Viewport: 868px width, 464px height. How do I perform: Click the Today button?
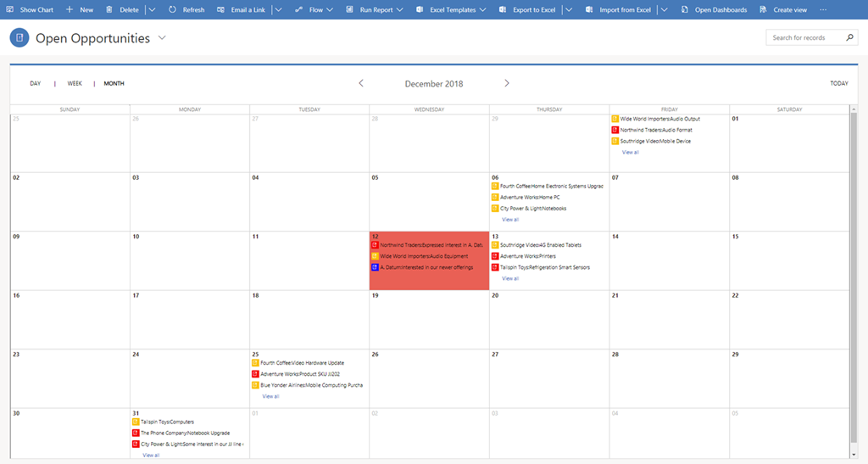click(838, 83)
